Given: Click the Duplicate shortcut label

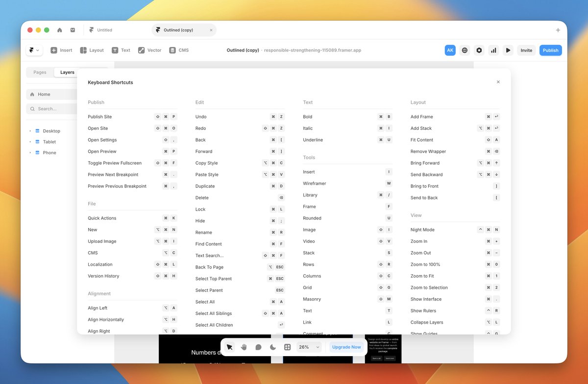Looking at the screenshot, I should 205,186.
